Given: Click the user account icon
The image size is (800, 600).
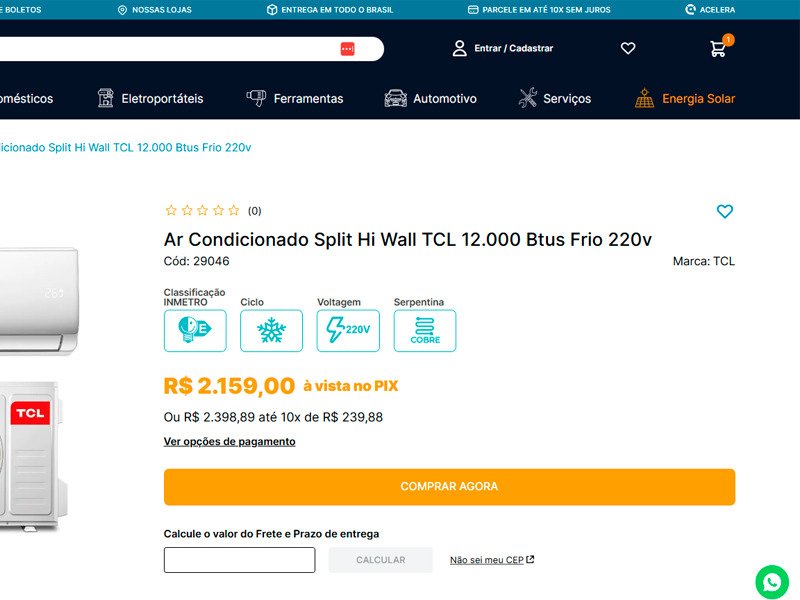Looking at the screenshot, I should point(460,48).
